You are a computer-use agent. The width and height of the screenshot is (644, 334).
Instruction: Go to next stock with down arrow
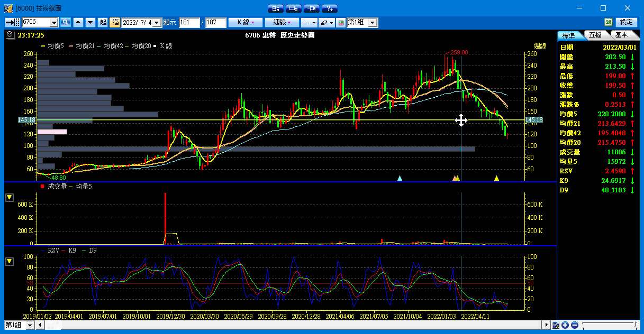[90, 22]
